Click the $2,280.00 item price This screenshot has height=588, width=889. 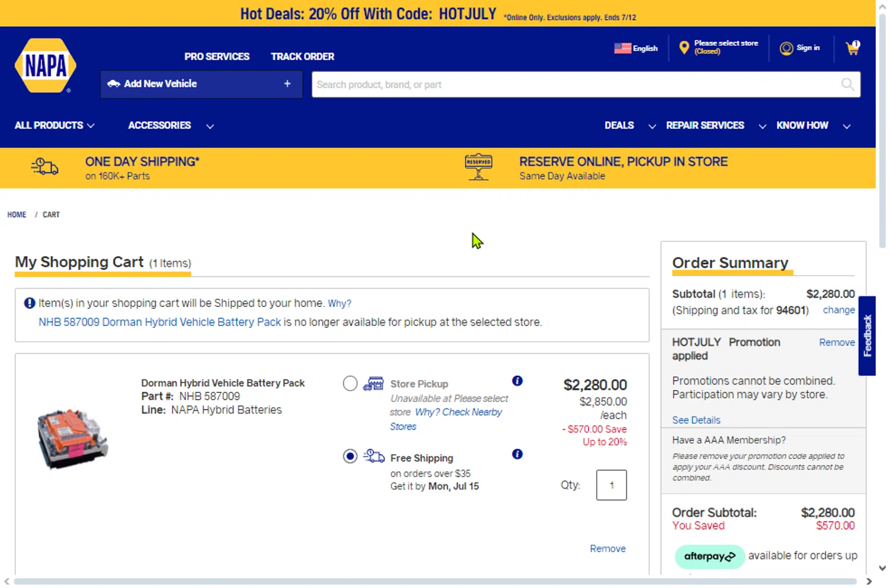point(595,385)
